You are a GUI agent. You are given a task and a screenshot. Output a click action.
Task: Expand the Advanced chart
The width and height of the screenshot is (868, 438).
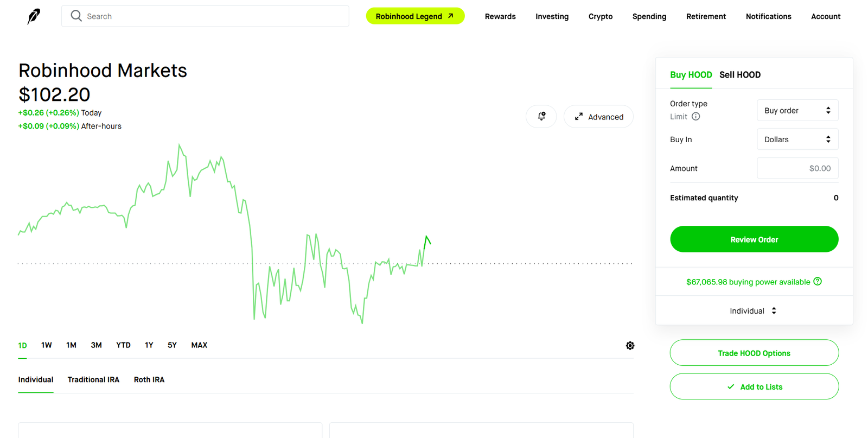(598, 117)
